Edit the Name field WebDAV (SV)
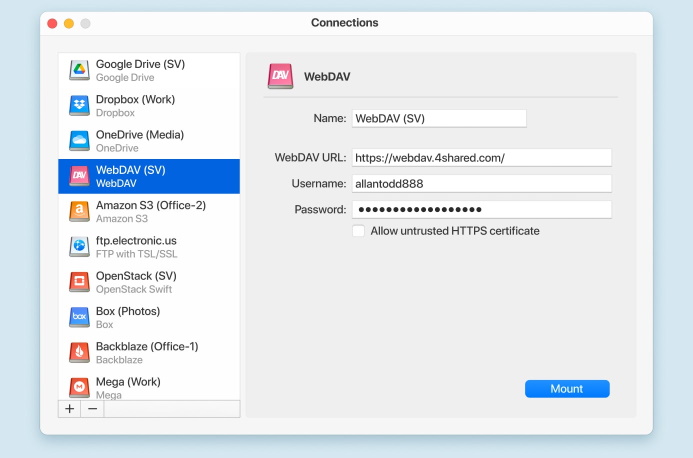This screenshot has height=458, width=693. click(x=439, y=118)
